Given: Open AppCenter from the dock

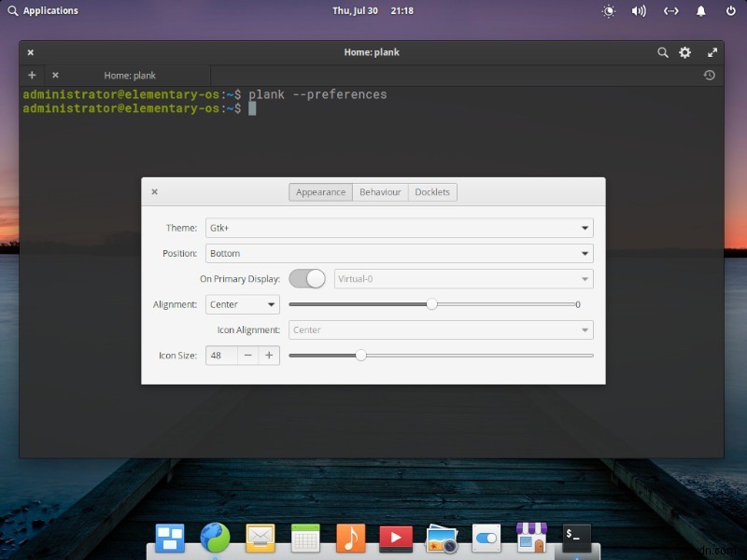Looking at the screenshot, I should tap(530, 538).
